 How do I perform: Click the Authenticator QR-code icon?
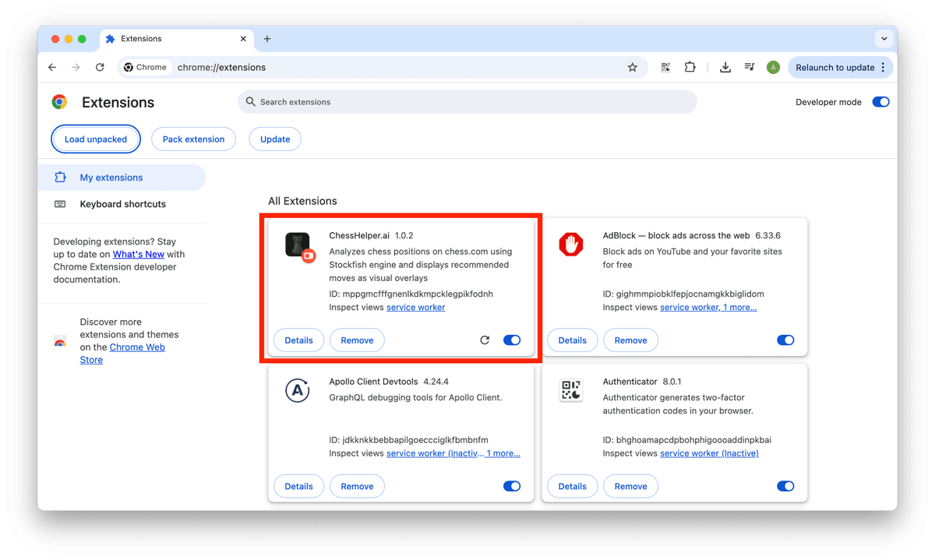pos(571,390)
